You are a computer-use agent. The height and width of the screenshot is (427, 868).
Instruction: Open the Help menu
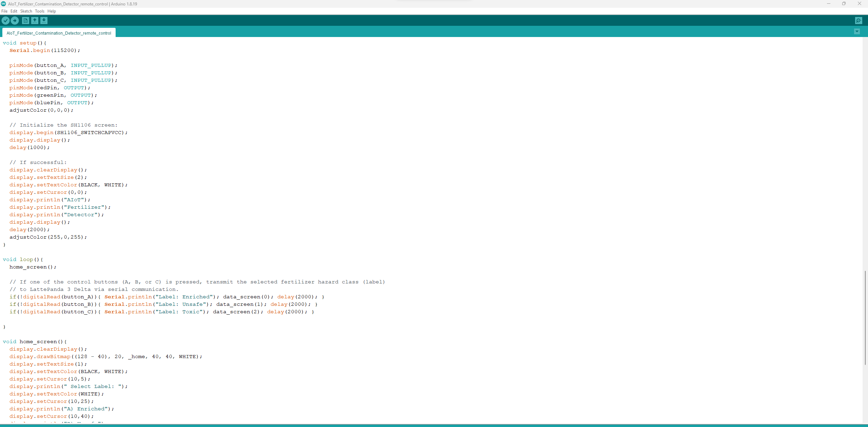pyautogui.click(x=52, y=11)
